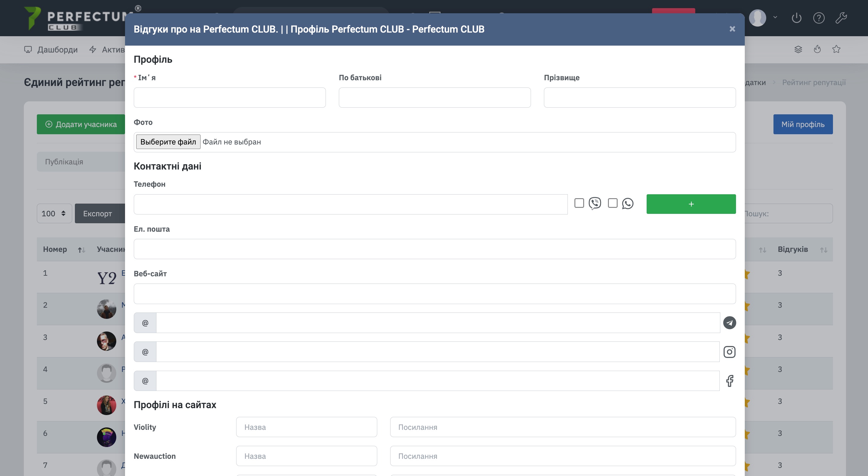Click the Telegram icon next to username field
Image resolution: width=868 pixels, height=476 pixels.
729,322
